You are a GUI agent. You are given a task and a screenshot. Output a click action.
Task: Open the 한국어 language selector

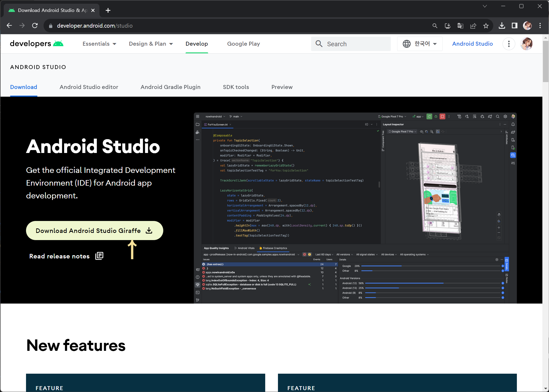(x=420, y=44)
